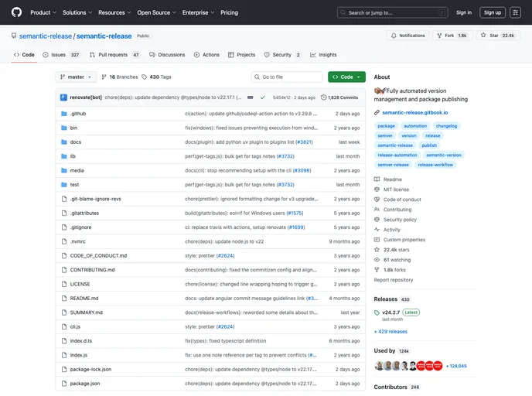Click the MIT license scale icon
The width and height of the screenshot is (532, 396).
377,189
